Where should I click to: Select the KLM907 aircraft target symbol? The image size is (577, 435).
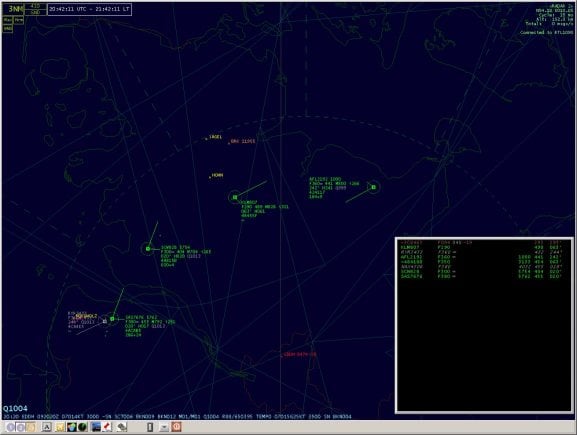(235, 198)
